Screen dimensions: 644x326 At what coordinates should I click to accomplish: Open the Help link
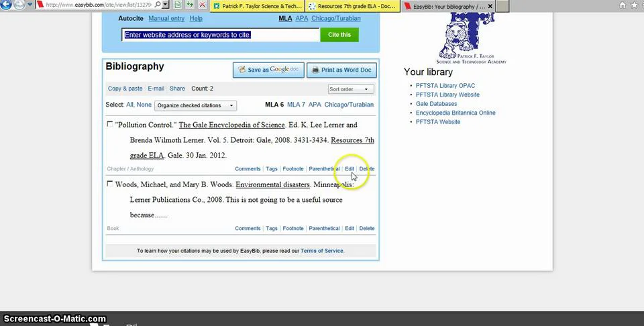pyautogui.click(x=196, y=19)
